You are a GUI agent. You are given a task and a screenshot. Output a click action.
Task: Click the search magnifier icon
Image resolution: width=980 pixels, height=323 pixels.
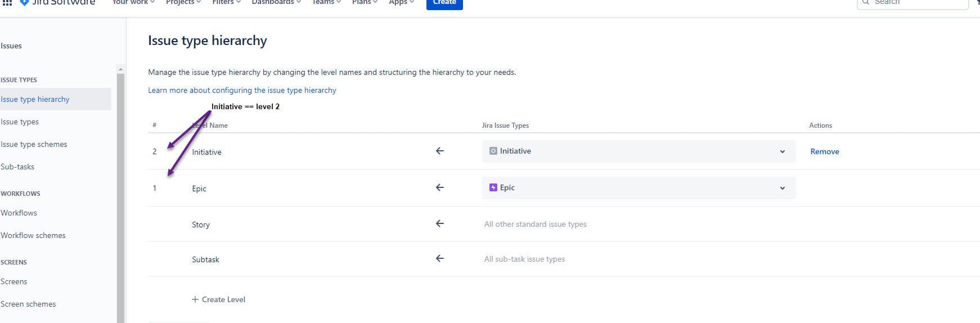pos(866,2)
